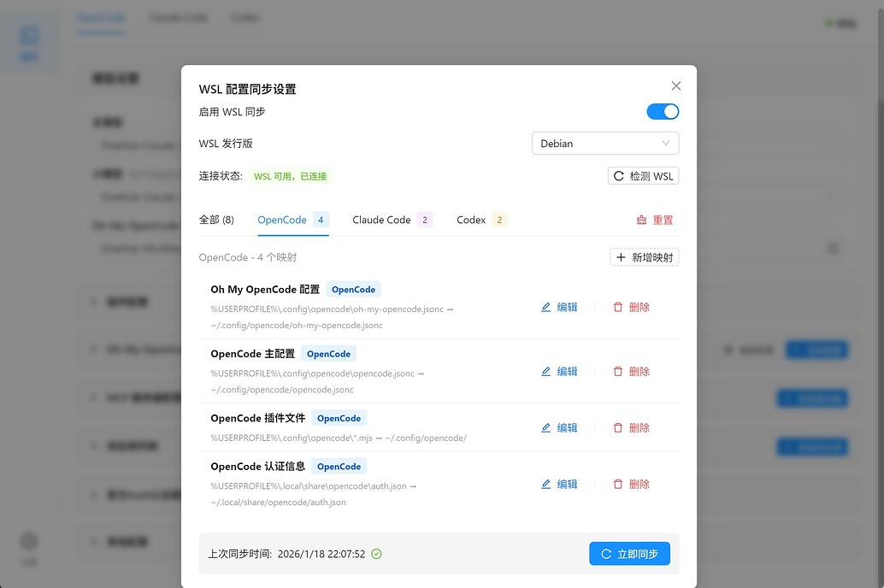Delete the Oh My OpenCode 配置 mapping
Image resolution: width=884 pixels, height=588 pixels.
click(x=632, y=308)
